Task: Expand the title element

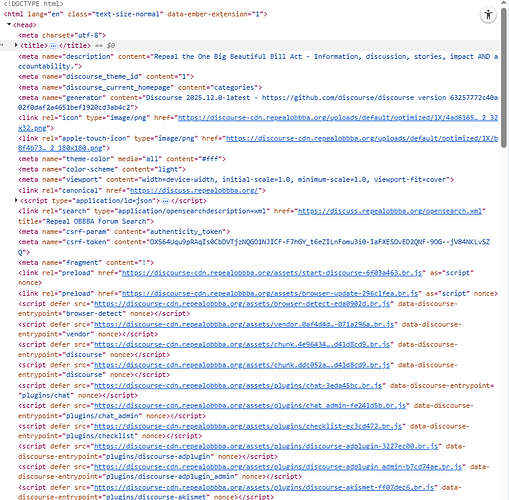Action: click(16, 45)
